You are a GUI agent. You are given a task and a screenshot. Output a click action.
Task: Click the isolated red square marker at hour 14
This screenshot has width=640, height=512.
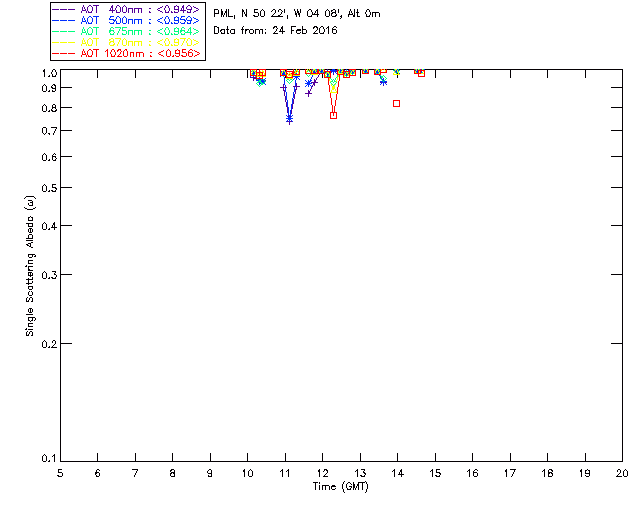click(396, 104)
